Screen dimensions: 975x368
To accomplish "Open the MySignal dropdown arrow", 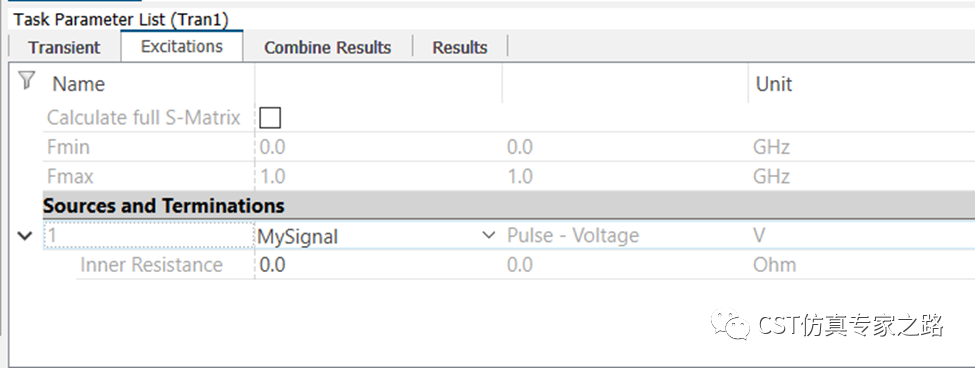I will pos(489,236).
